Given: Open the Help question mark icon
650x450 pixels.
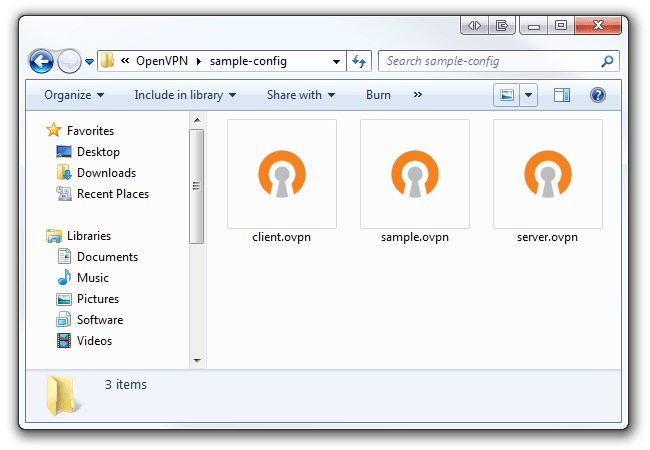Looking at the screenshot, I should tap(598, 95).
